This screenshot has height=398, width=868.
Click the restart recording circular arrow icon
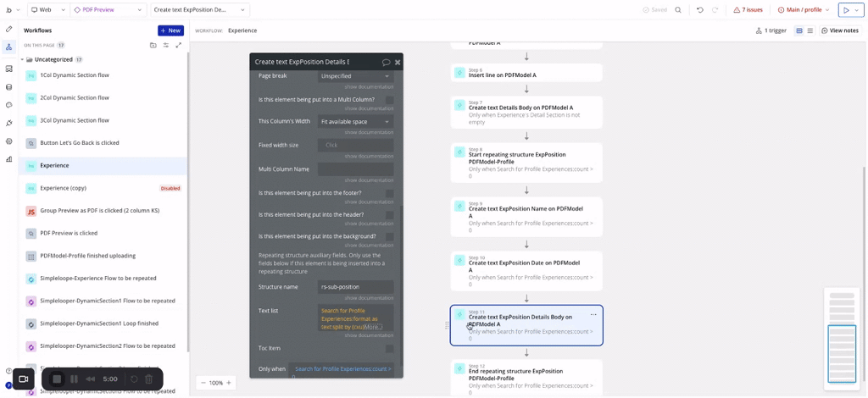(x=133, y=379)
